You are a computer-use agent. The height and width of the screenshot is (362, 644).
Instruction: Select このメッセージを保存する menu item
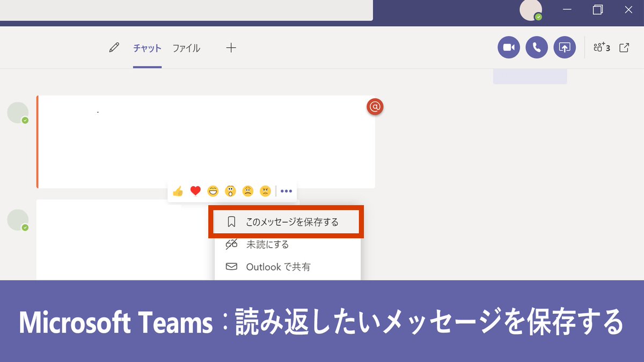287,221
